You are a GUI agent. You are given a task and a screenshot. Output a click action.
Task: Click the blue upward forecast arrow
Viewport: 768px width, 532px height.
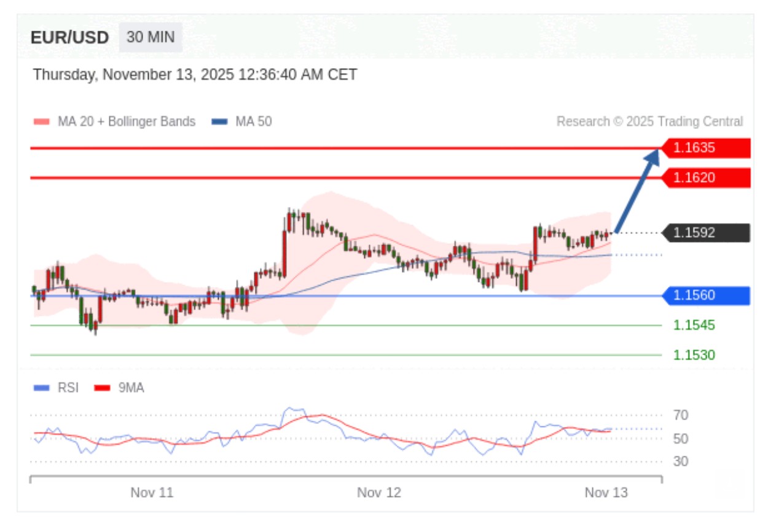coord(637,192)
